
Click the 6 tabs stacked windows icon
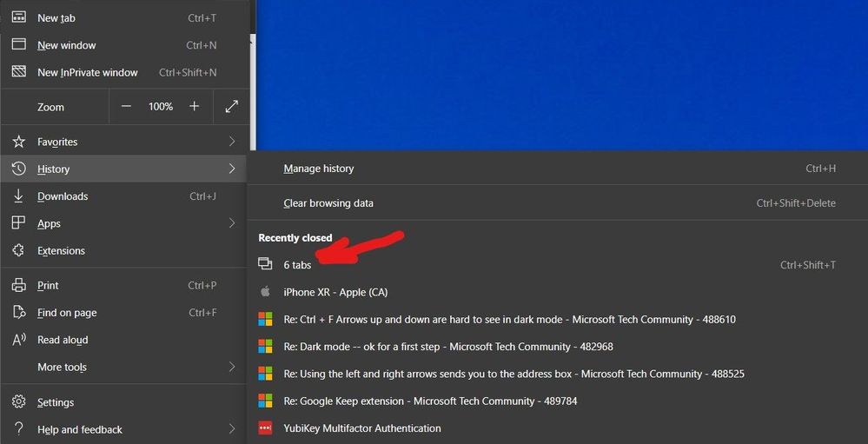coord(265,264)
